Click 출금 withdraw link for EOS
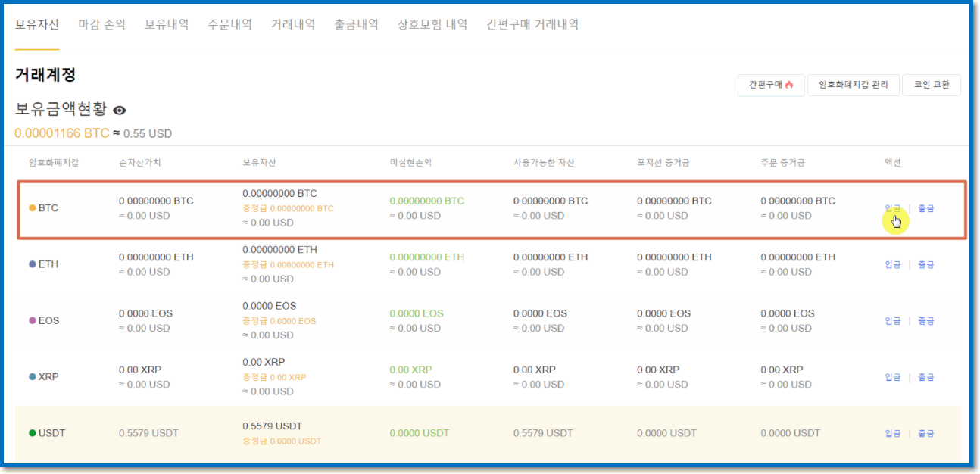 [x=925, y=320]
